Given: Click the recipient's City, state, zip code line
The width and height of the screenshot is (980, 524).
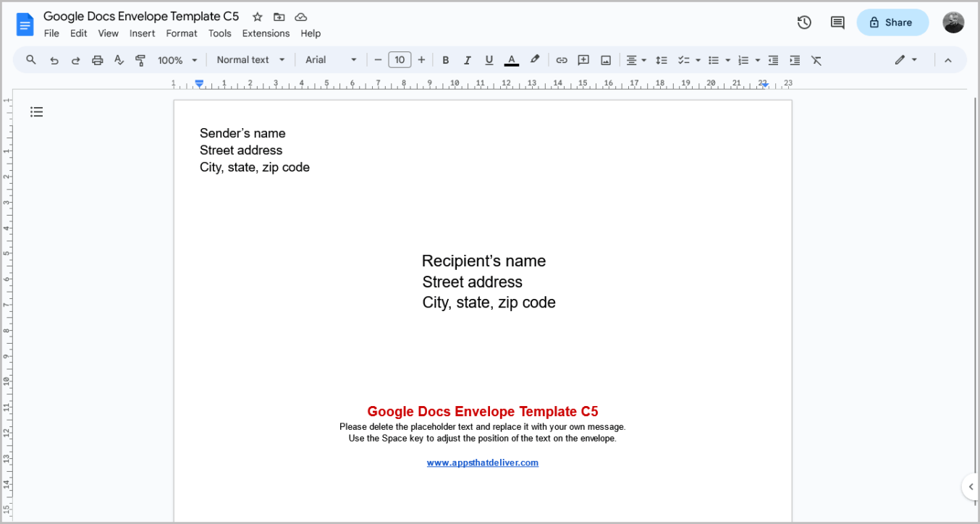Looking at the screenshot, I should 489,303.
